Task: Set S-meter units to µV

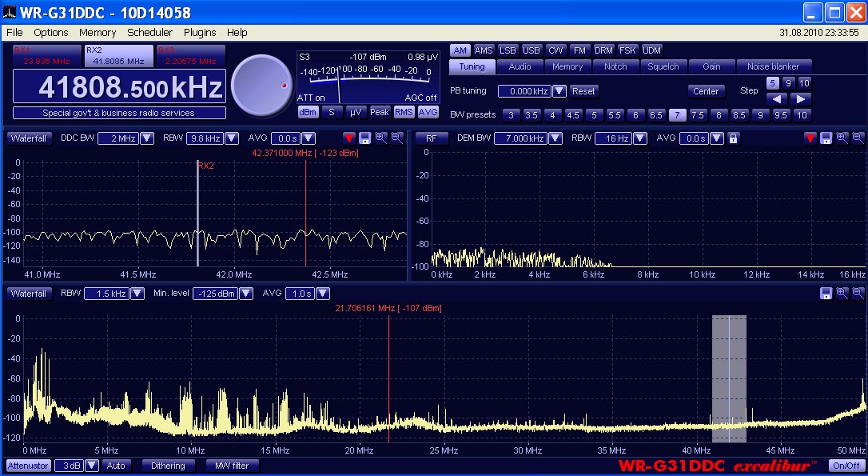Action: [x=356, y=112]
